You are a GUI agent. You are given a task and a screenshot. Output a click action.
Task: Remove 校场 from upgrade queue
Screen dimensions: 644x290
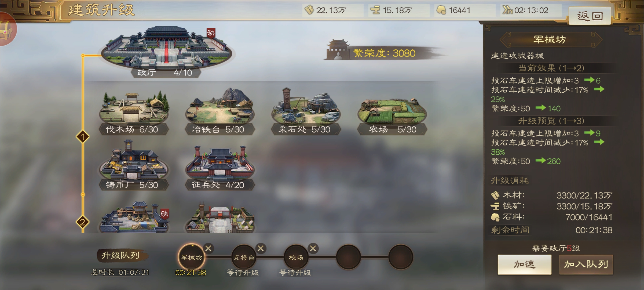click(x=313, y=249)
